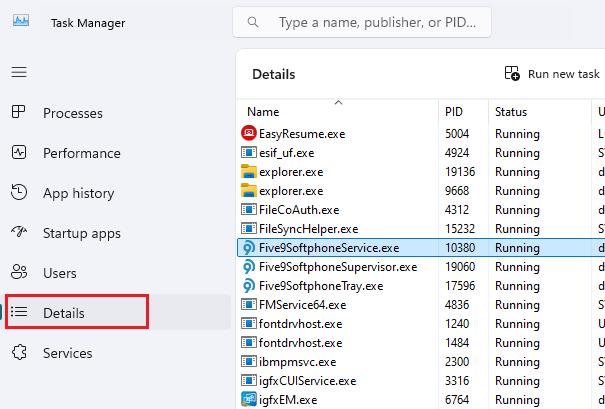Click Run new task button
This screenshot has width=605, height=409.
pos(552,73)
